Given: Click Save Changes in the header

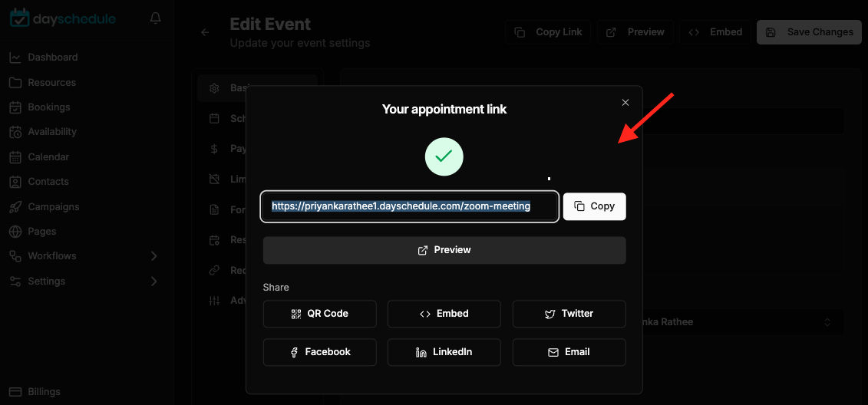Looking at the screenshot, I should pyautogui.click(x=809, y=32).
